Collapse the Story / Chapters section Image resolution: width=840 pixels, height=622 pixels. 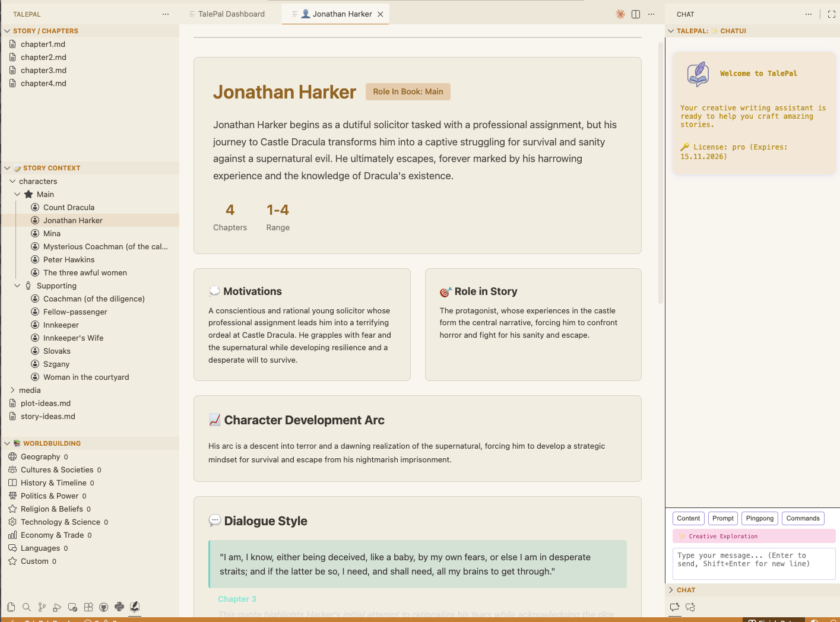7,31
